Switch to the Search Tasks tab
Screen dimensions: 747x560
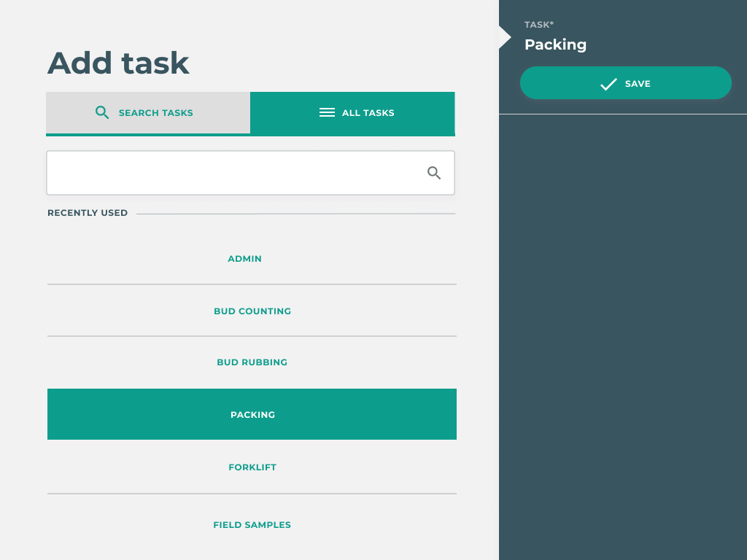click(148, 113)
